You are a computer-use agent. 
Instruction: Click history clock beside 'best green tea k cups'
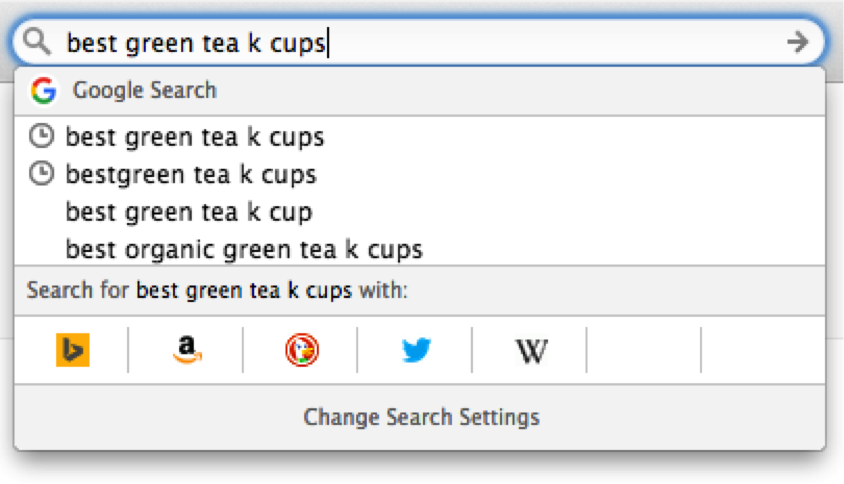click(42, 137)
